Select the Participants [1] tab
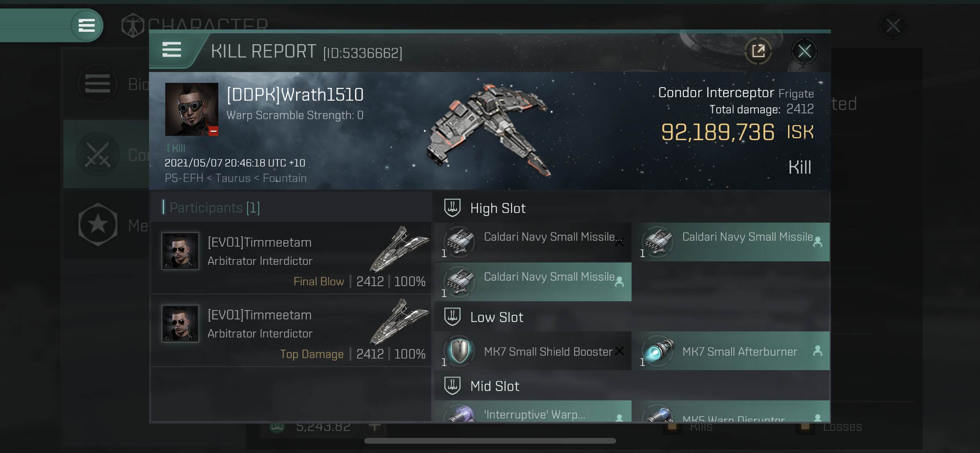980x453 pixels. point(214,208)
